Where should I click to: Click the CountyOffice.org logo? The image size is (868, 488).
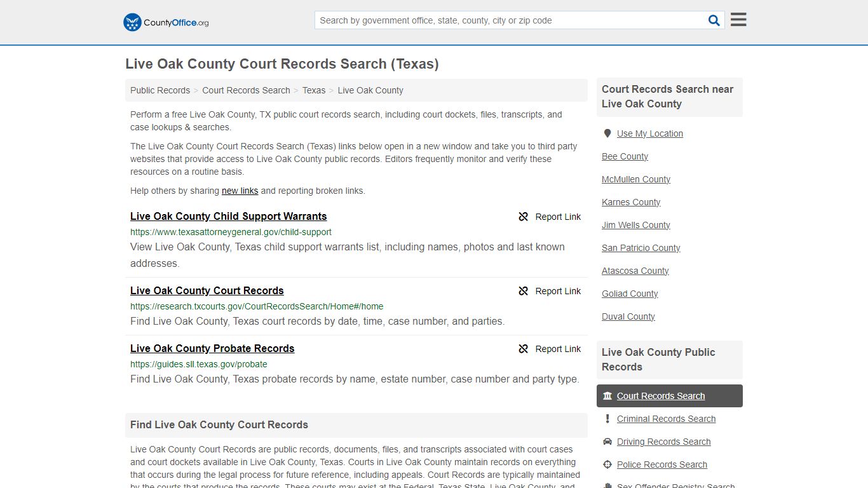tap(166, 22)
